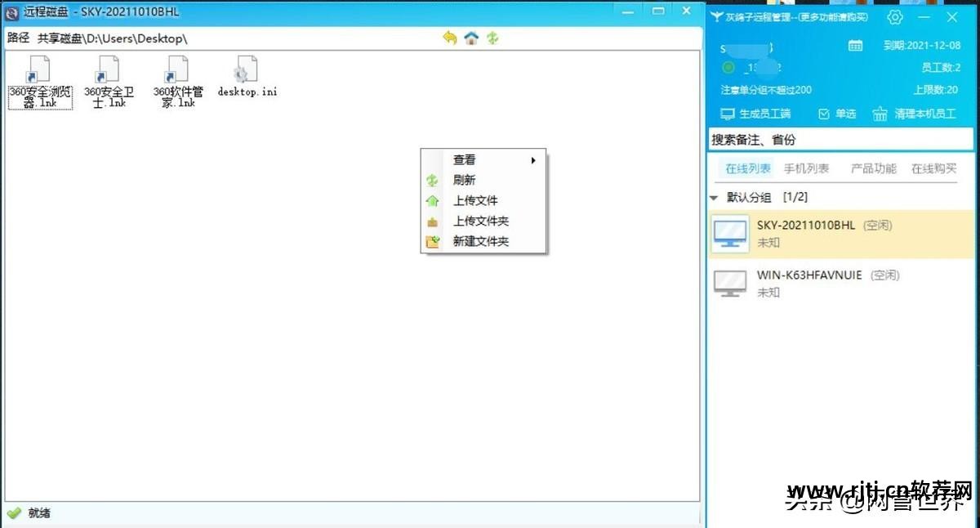Viewport: 980px width, 528px height.
Task: Click the monitor icon for WIN-K63HFAVNUIE
Action: (728, 283)
